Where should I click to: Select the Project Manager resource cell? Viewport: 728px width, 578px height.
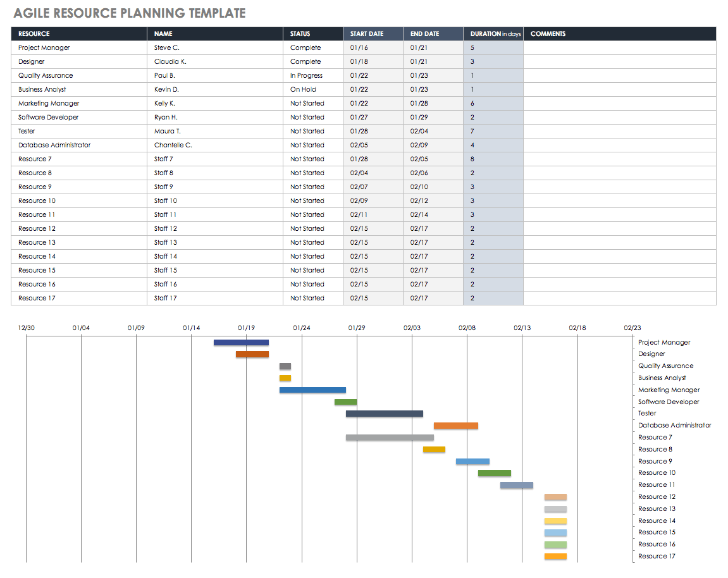click(41, 47)
